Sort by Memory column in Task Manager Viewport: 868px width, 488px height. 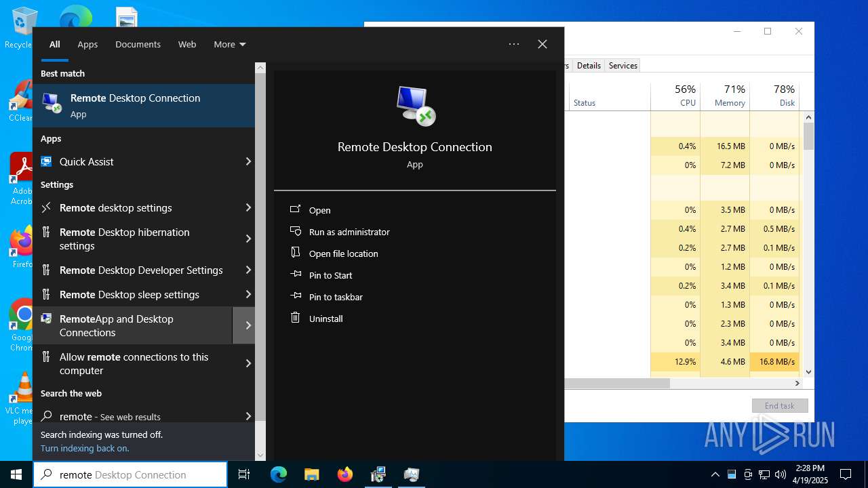(x=725, y=96)
